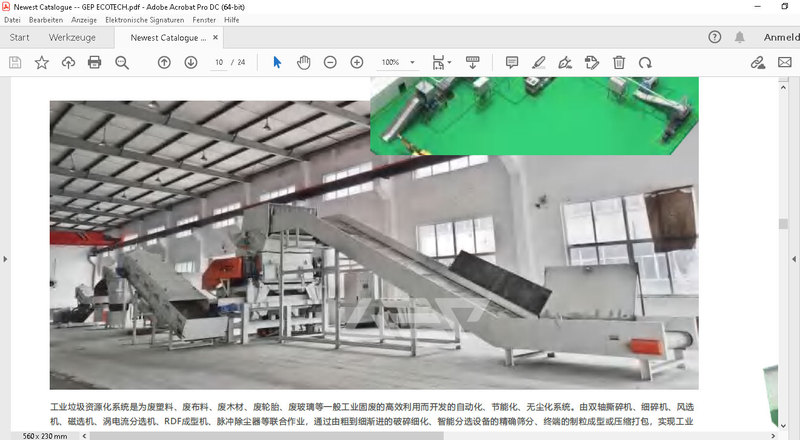800x440 pixels.
Task: Click the upload to cloud icon
Action: pos(68,62)
